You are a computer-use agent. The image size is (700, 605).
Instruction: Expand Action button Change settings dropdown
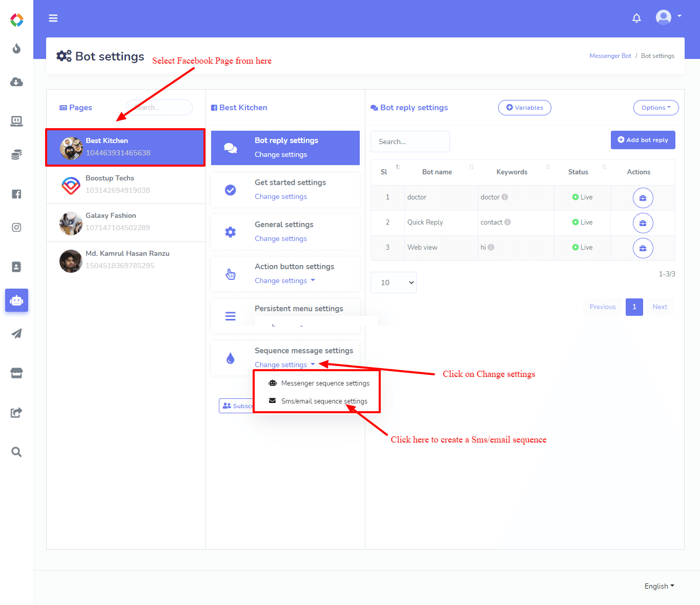tap(285, 280)
